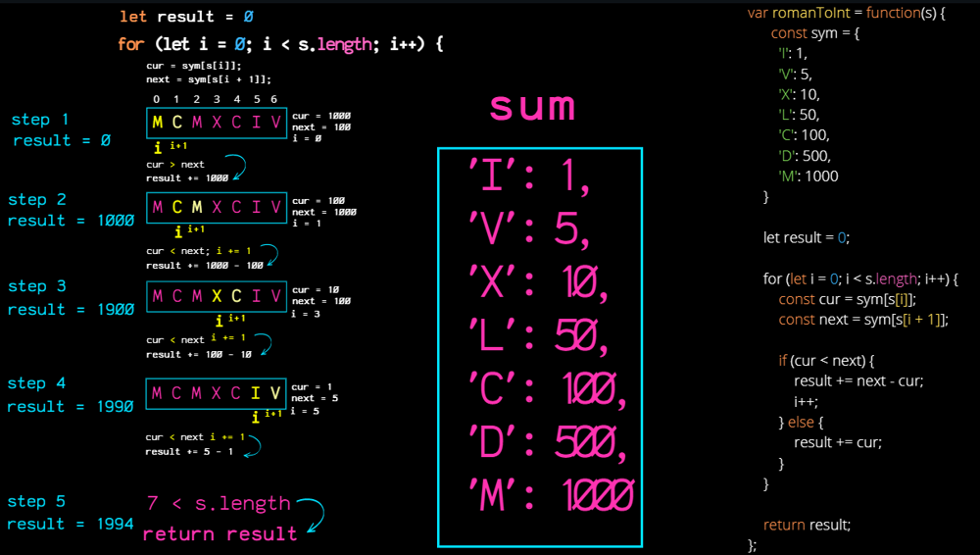
Task: Click the step 4 MCMXCIV numeral box
Action: point(217,393)
